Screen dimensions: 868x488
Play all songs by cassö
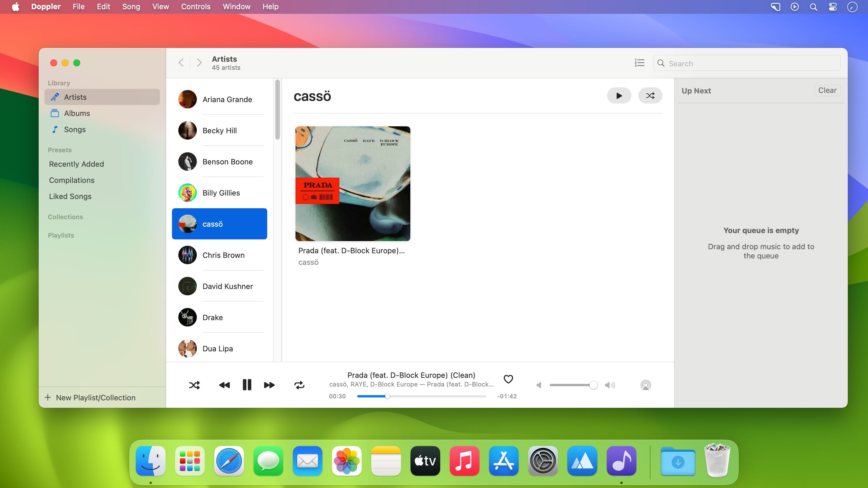tap(619, 96)
